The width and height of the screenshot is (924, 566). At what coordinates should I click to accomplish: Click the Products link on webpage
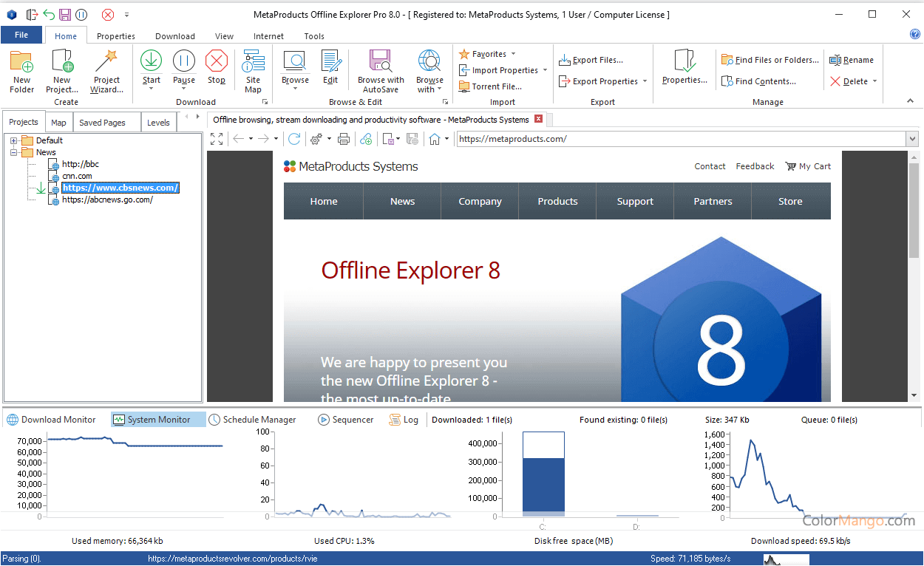coord(557,202)
